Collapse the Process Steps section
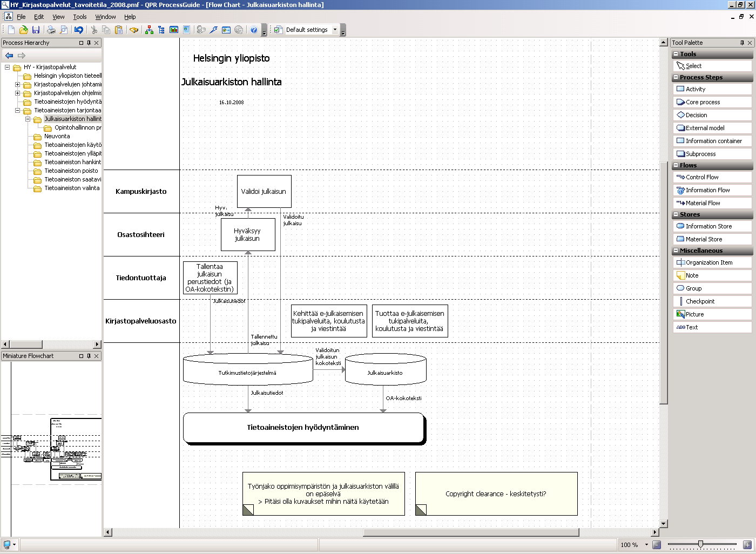Screen dimensions: 756x554 (676, 77)
